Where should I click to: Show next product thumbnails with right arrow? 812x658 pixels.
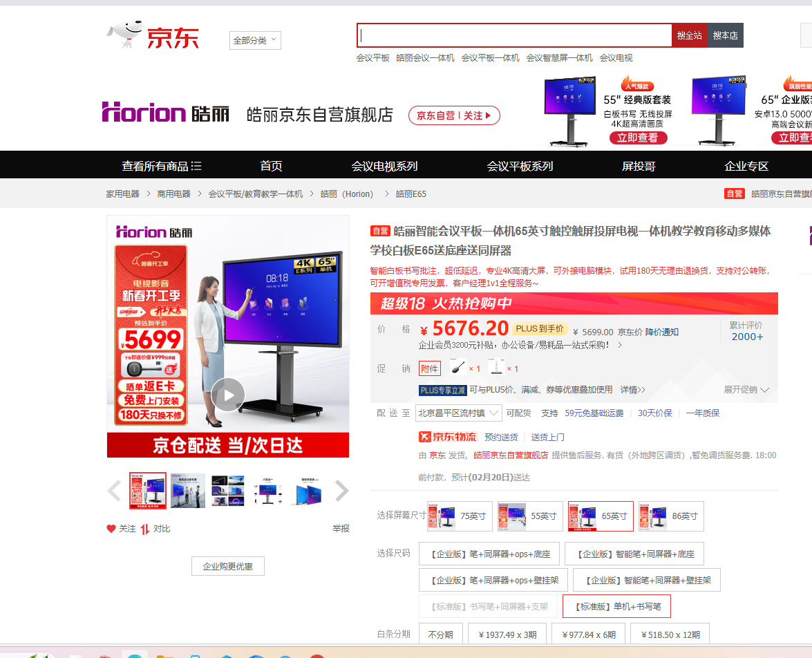pos(341,491)
